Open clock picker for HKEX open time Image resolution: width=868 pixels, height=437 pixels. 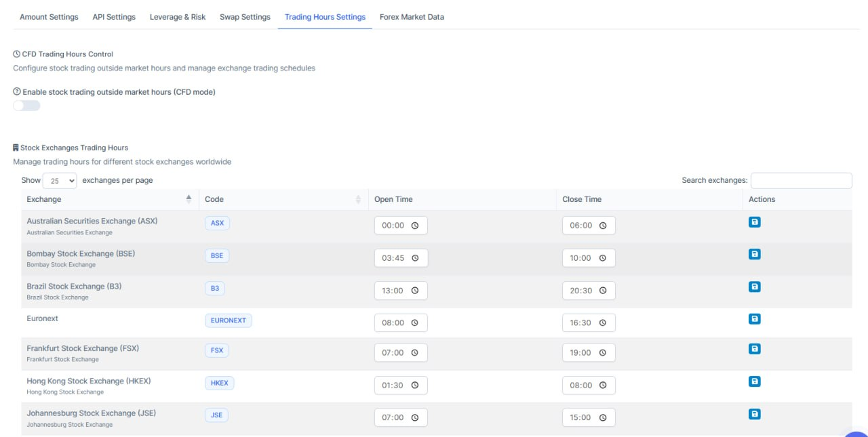pyautogui.click(x=414, y=386)
